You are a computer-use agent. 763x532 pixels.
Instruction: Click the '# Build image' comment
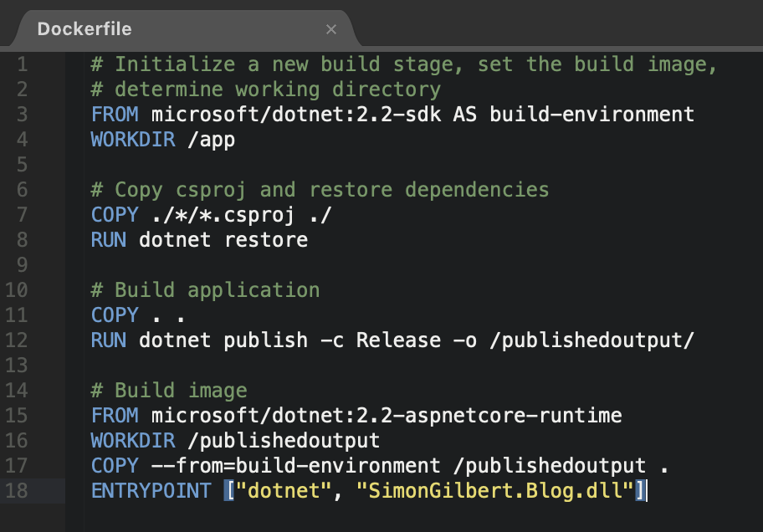169,391
